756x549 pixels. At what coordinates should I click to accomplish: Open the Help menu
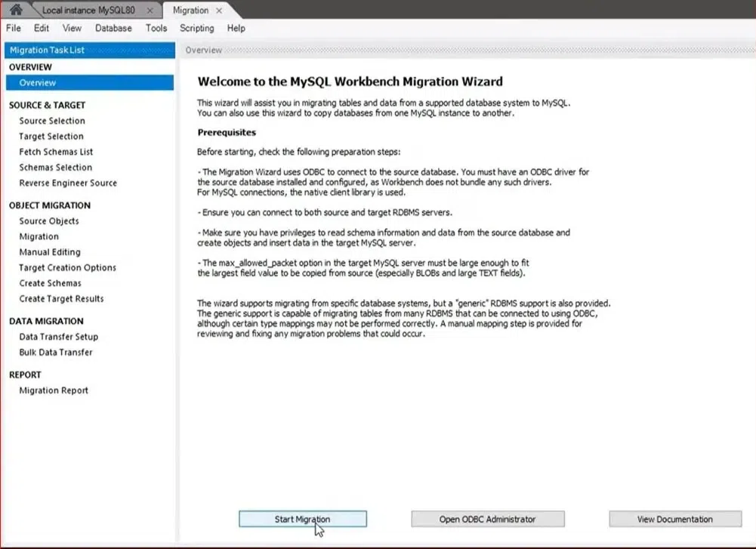236,28
